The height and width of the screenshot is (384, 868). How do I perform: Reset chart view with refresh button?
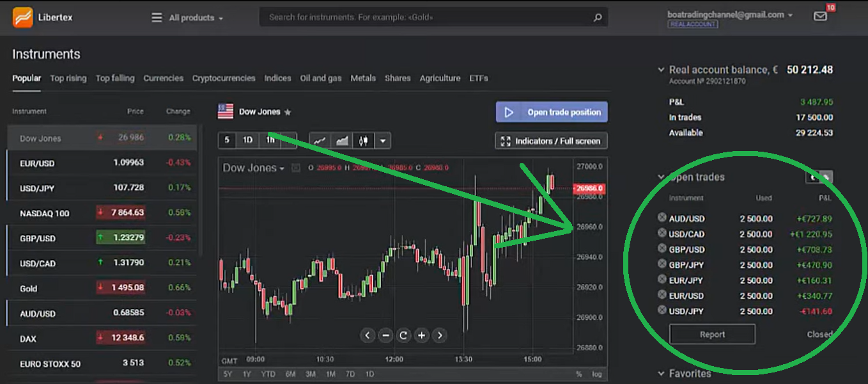click(403, 335)
